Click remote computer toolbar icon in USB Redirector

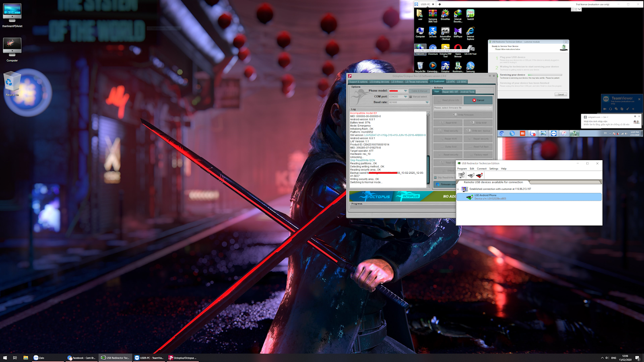point(461,175)
